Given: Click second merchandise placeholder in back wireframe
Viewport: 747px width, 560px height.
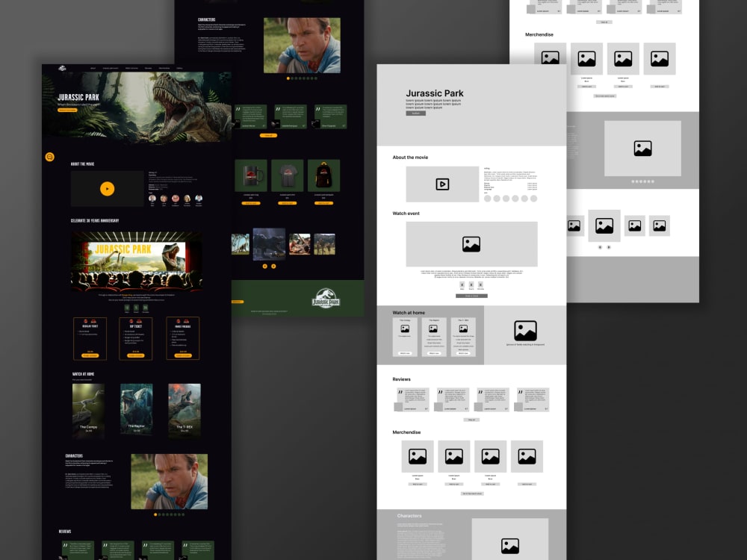Looking at the screenshot, I should click(x=586, y=58).
